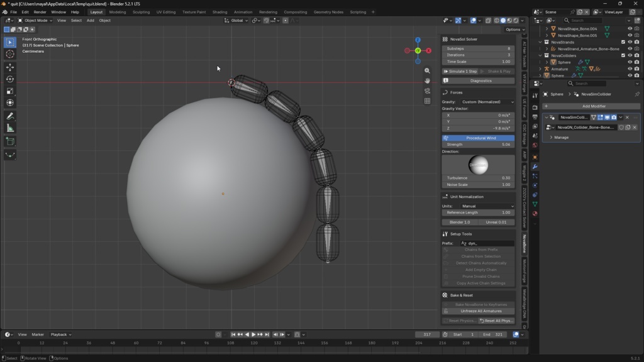Image resolution: width=644 pixels, height=362 pixels.
Task: Select the Scale tool
Action: coord(10,91)
